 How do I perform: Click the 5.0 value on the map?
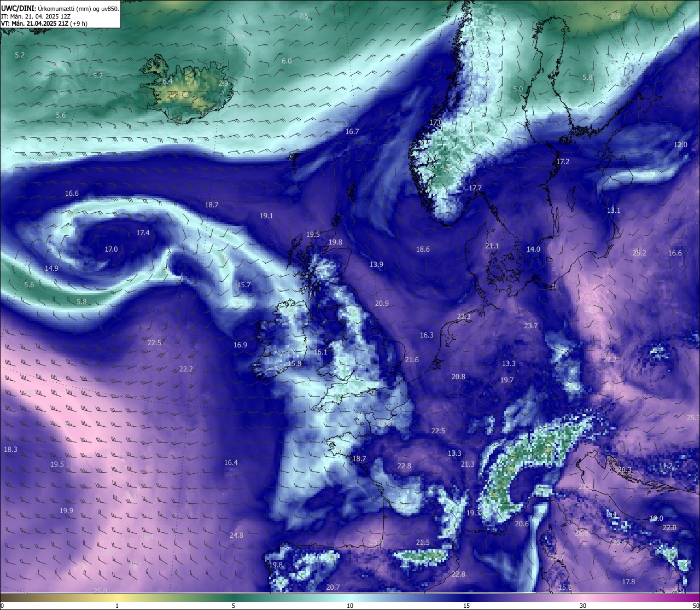click(x=518, y=89)
